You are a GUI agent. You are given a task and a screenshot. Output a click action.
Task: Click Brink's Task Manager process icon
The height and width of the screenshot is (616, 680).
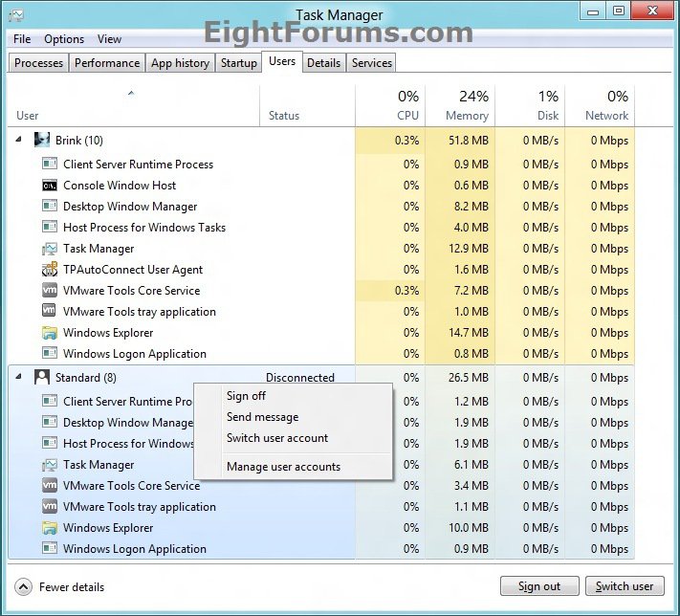[50, 249]
